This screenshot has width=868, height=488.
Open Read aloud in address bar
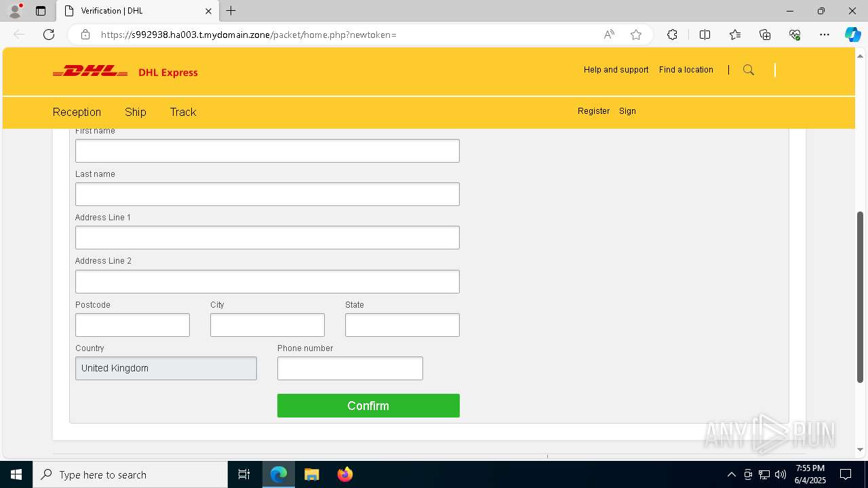click(609, 35)
